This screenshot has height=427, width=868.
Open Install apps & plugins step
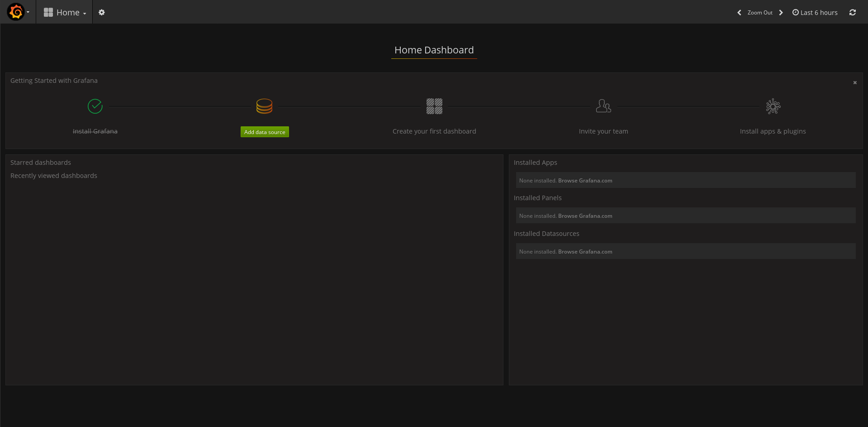click(773, 131)
